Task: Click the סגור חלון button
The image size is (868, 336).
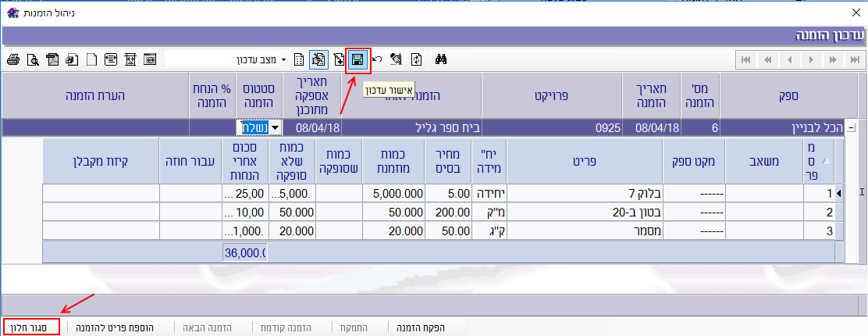Action: 32,328
